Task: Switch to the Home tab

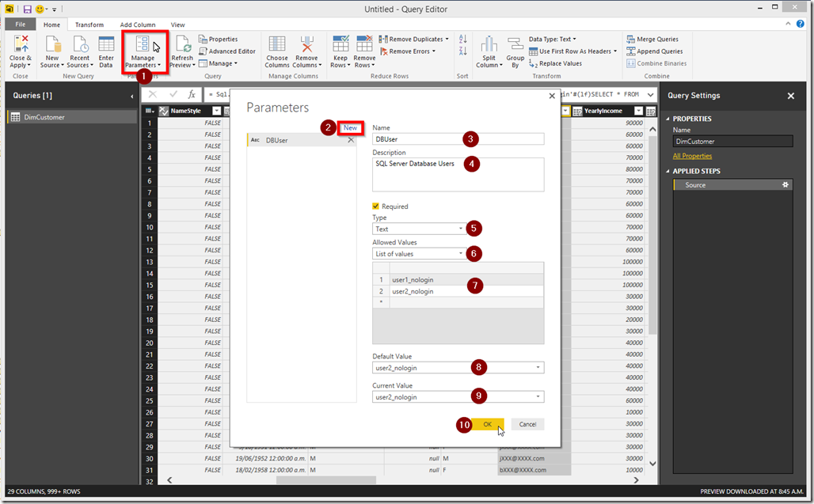Action: (51, 25)
